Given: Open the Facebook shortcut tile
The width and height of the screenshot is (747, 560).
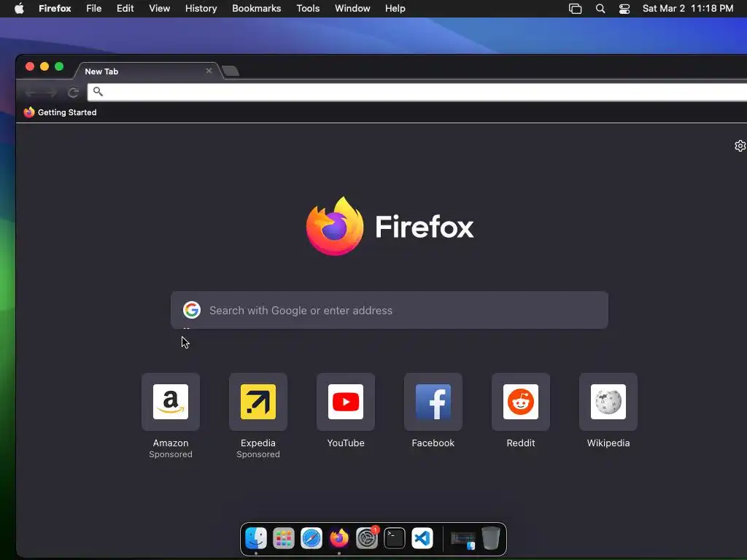Looking at the screenshot, I should coord(433,402).
